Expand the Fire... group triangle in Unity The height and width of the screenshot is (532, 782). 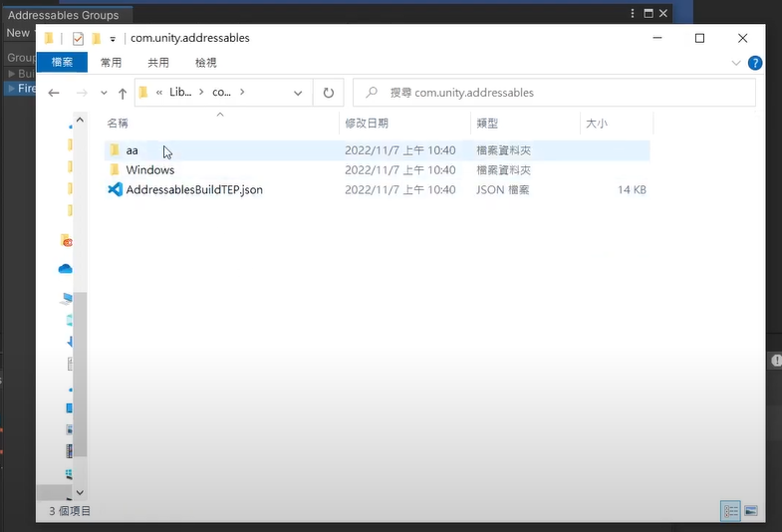(12, 89)
